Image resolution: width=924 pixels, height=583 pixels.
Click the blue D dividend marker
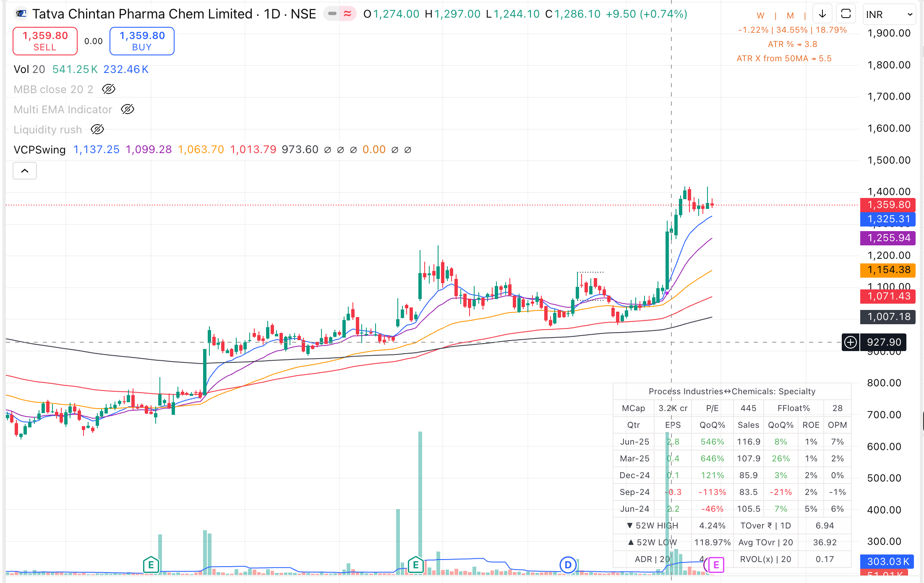pyautogui.click(x=568, y=565)
